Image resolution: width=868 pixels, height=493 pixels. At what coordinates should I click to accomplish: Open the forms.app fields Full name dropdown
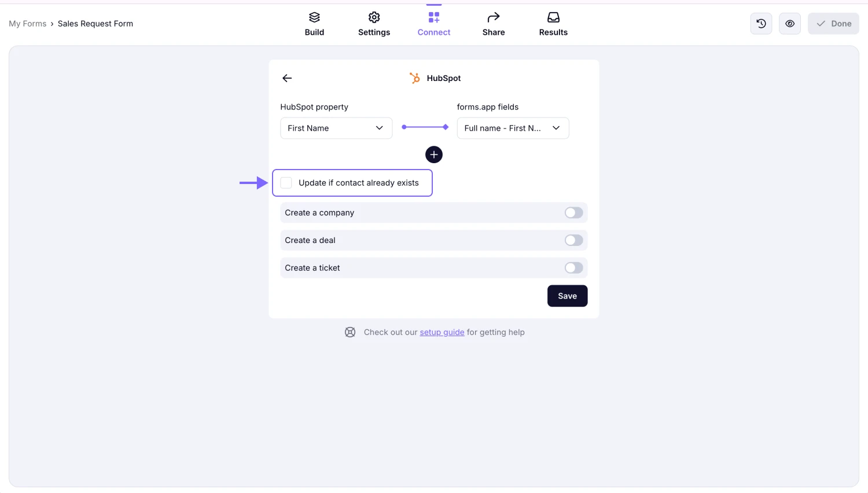[513, 128]
